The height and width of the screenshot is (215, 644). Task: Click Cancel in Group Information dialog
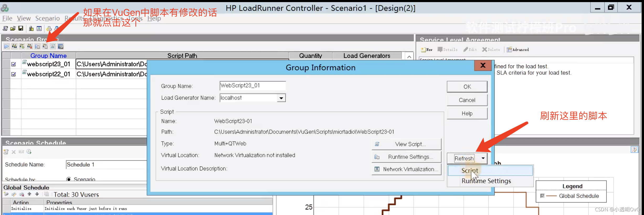pyautogui.click(x=467, y=100)
